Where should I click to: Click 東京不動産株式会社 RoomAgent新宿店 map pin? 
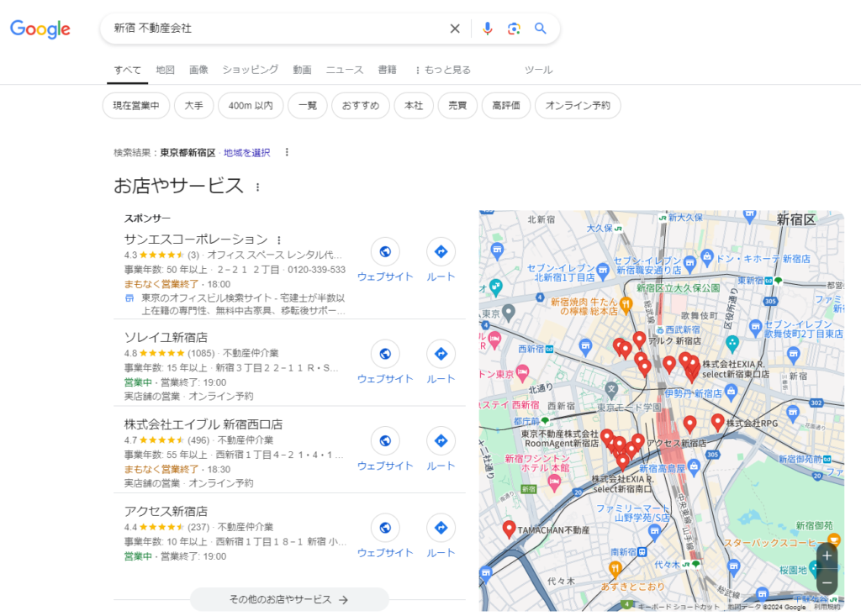tap(607, 437)
